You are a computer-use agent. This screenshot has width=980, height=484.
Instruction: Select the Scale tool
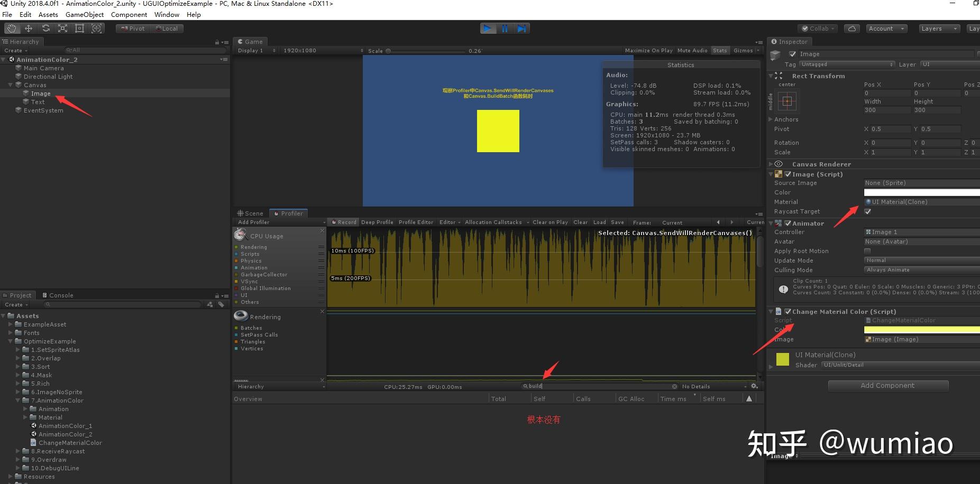point(63,28)
